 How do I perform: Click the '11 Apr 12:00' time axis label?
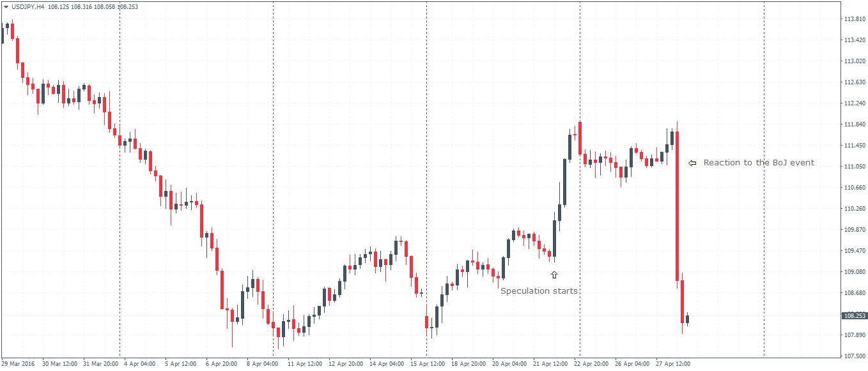click(x=305, y=364)
